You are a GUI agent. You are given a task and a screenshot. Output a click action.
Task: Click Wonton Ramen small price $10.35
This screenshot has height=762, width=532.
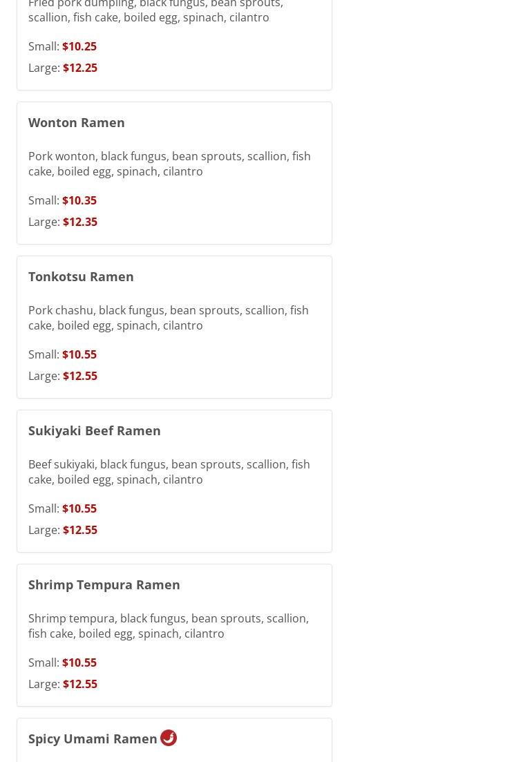click(79, 200)
